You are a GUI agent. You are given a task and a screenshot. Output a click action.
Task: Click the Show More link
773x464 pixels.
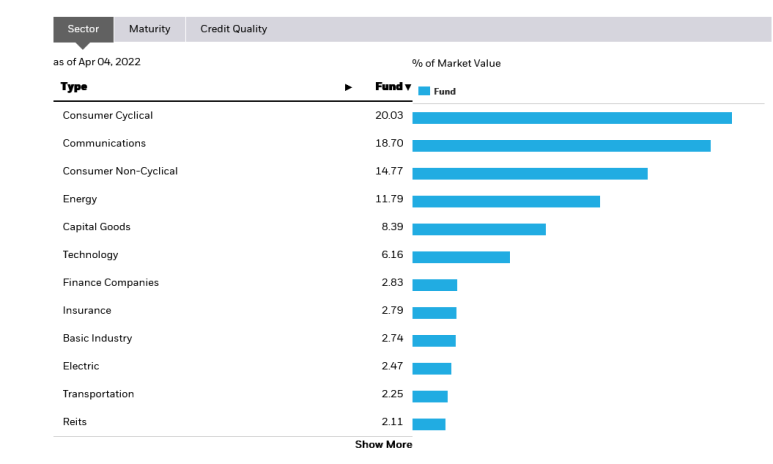(384, 445)
